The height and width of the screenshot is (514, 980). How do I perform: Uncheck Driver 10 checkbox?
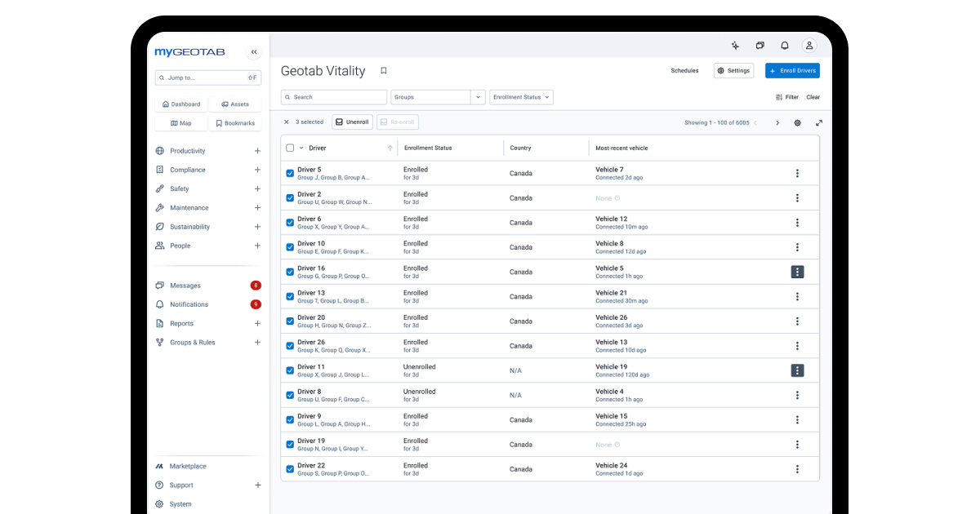click(x=290, y=247)
